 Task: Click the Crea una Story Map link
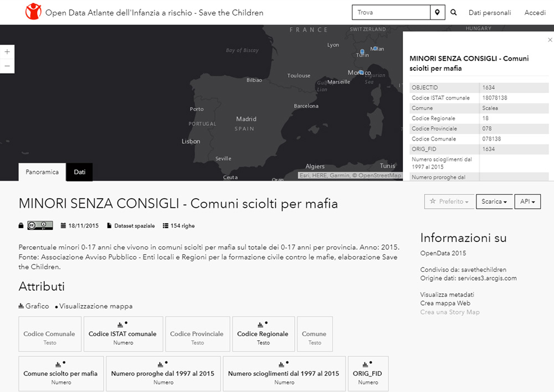pos(450,312)
